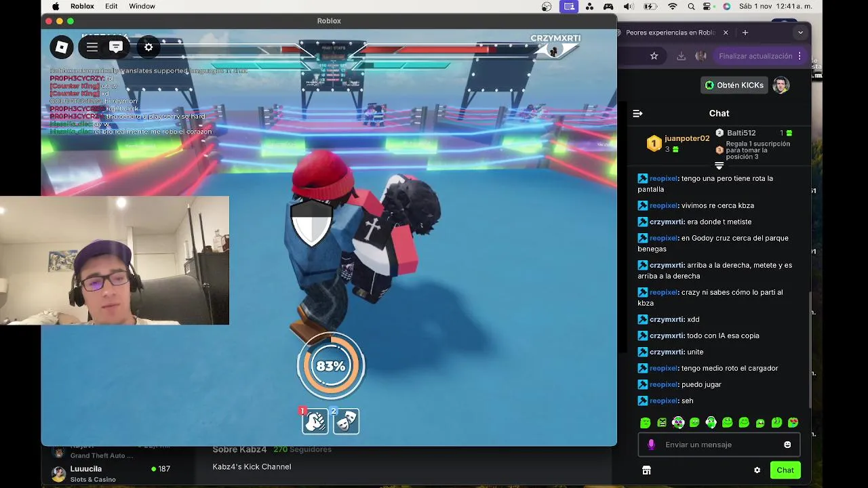Click the CRZYMXRTI opponent avatar icon
Screen dimensions: 868x488
554,51
